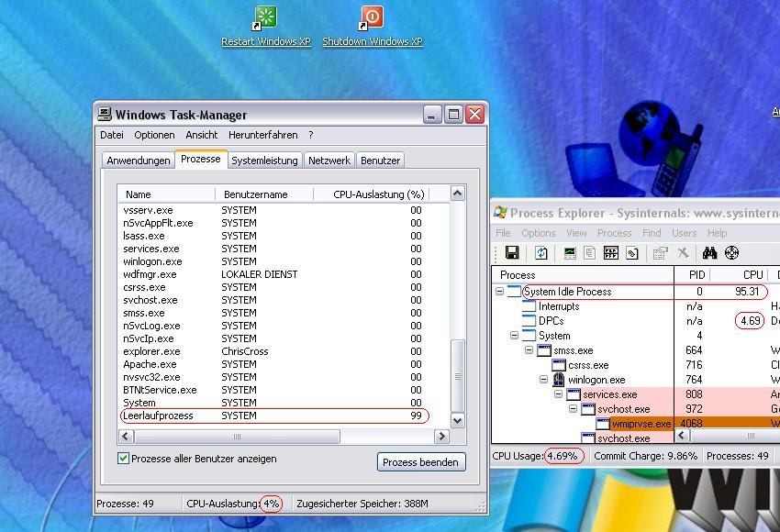The image size is (780, 532).
Task: Click the Refresh Now icon in Process Explorer
Action: [541, 252]
